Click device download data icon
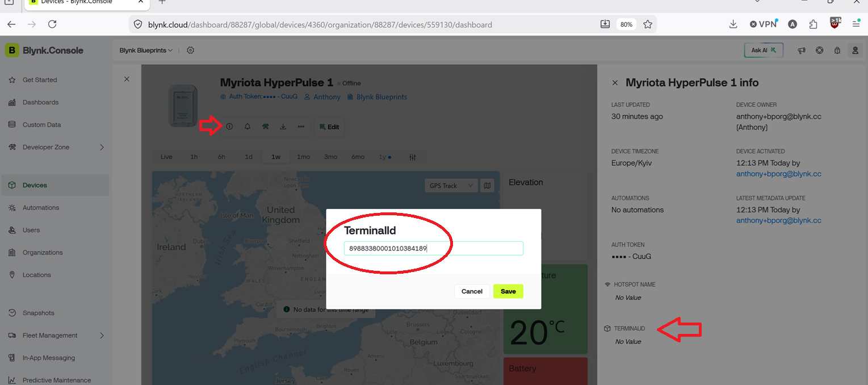Screen dimensions: 868x385 [x=283, y=127]
